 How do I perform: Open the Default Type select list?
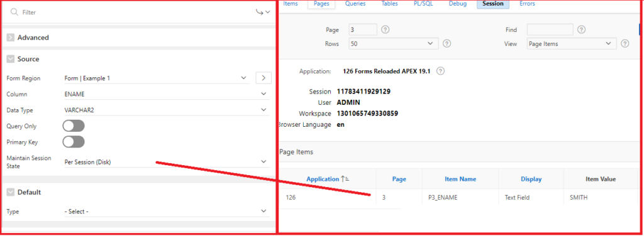point(166,212)
